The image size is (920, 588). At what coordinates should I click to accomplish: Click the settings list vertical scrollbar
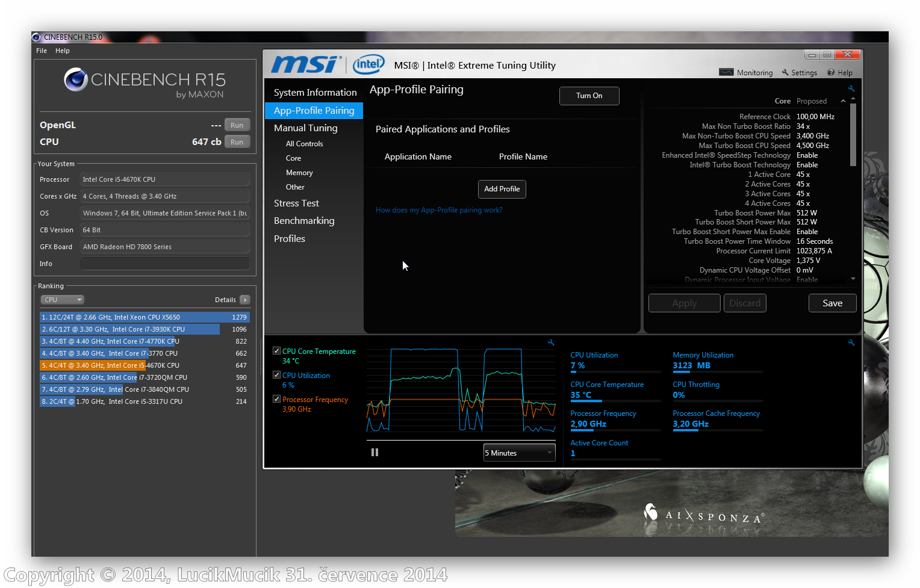853,135
